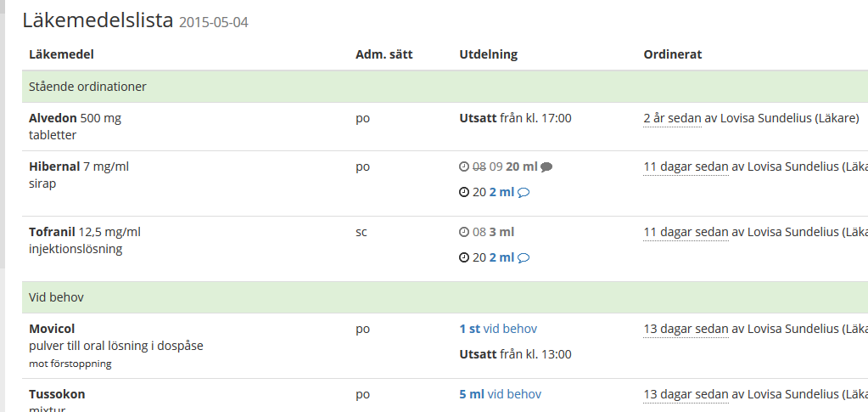Select the Hibernal 2 ml dose link
The height and width of the screenshot is (412, 868).
coord(501,193)
